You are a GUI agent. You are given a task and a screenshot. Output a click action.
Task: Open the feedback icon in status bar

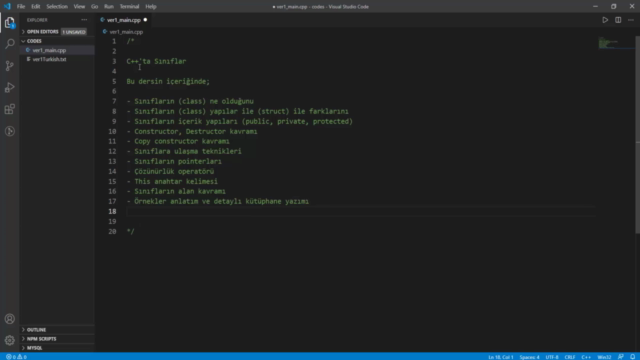[621, 357]
